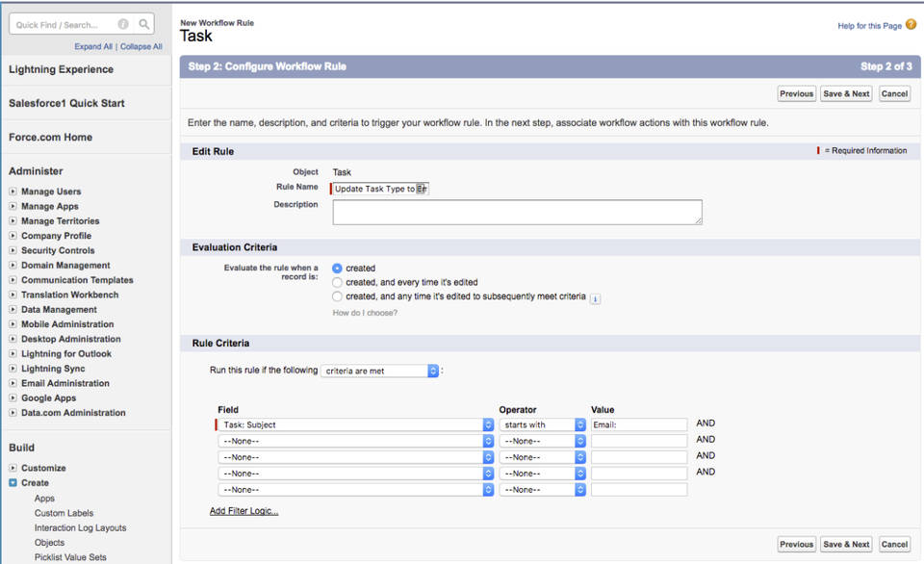The image size is (924, 564).
Task: Expand the Manage Users arrow icon
Action: pyautogui.click(x=13, y=192)
